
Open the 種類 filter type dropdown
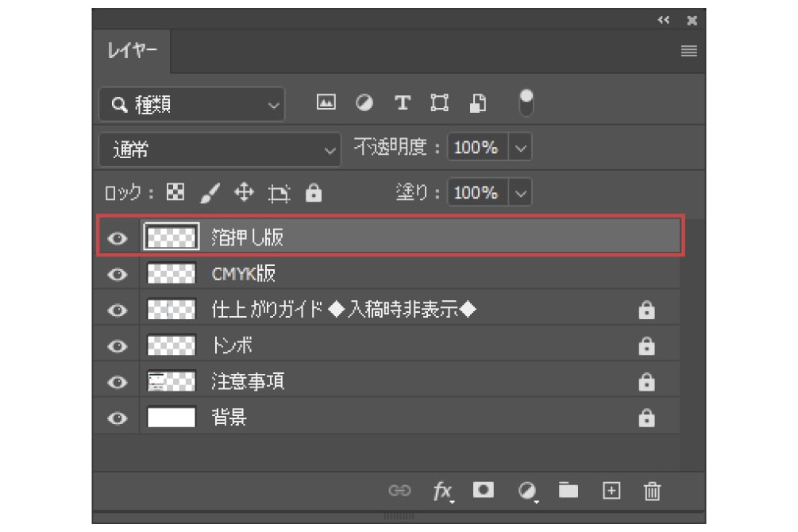191,104
